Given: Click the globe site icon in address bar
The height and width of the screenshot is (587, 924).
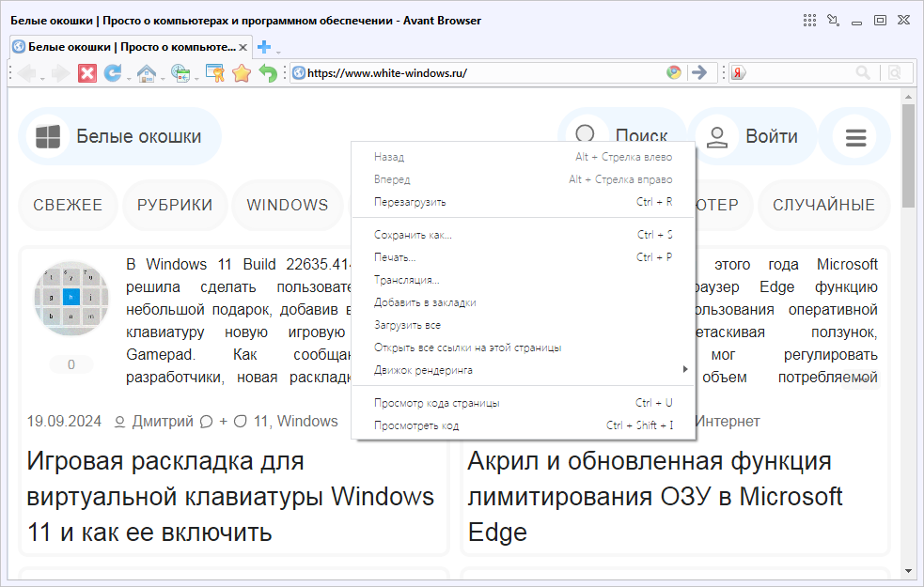Looking at the screenshot, I should coord(299,73).
